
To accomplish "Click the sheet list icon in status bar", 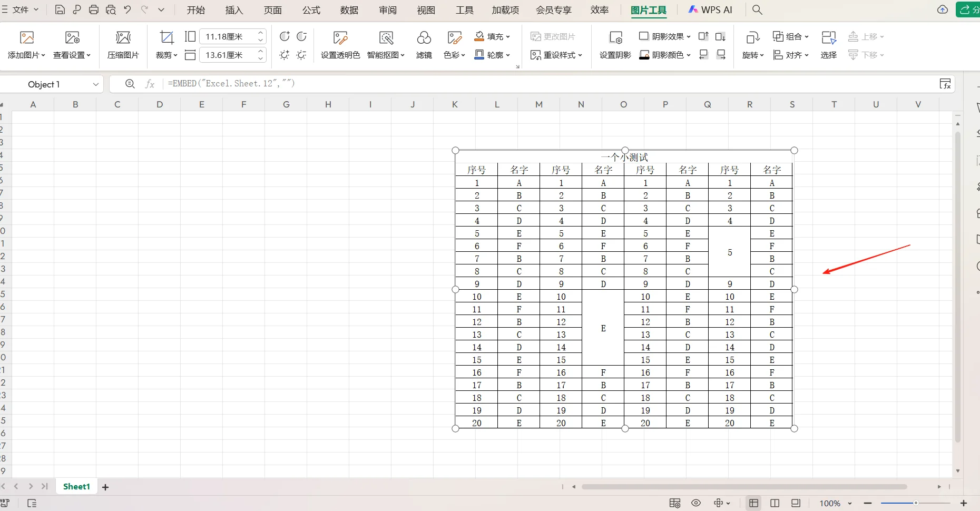I will [x=32, y=503].
